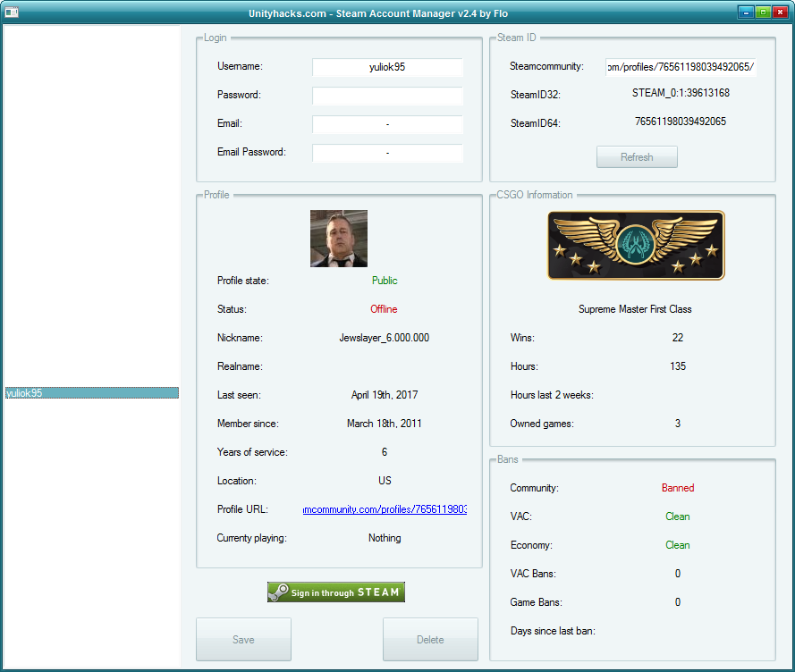Click the Email Password field
This screenshot has height=672, width=795.
(387, 153)
